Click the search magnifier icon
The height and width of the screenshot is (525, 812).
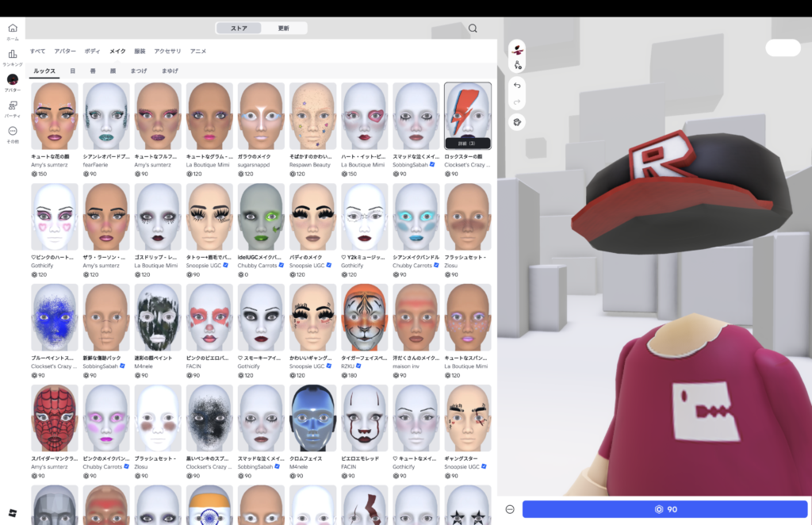(473, 29)
